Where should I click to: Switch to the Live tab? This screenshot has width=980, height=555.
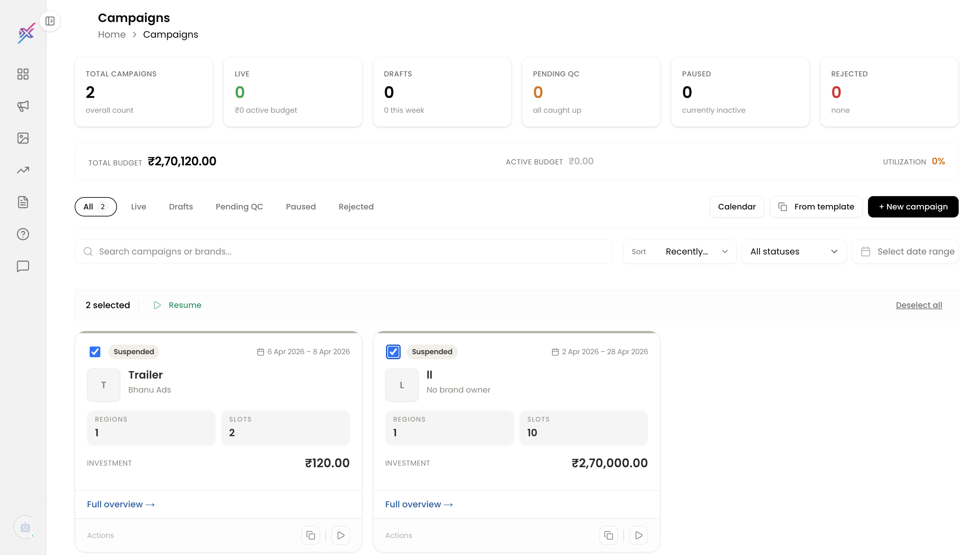pos(139,206)
